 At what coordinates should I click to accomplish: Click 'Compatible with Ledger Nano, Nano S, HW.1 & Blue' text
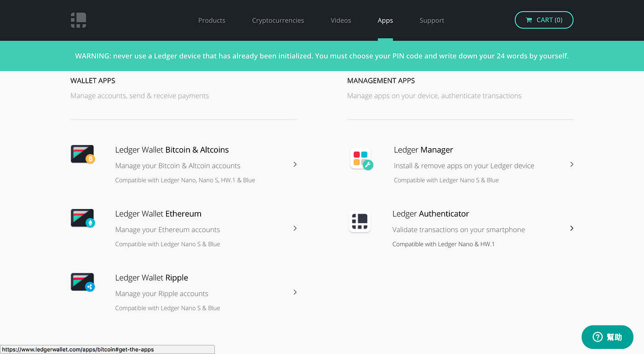tap(185, 180)
